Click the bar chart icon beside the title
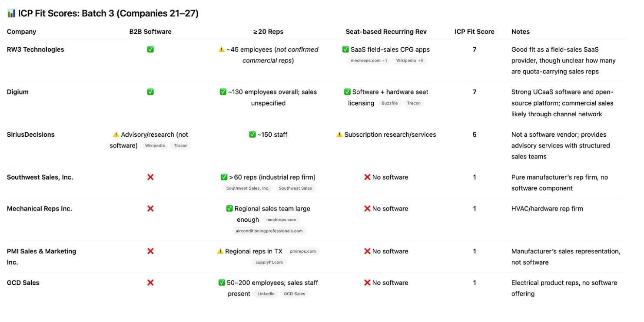The image size is (644, 322). click(x=11, y=13)
